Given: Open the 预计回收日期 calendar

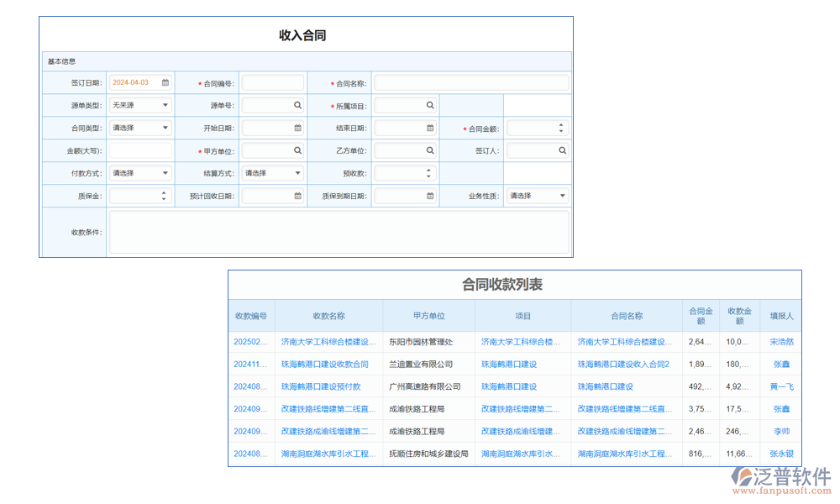Looking at the screenshot, I should 297,196.
